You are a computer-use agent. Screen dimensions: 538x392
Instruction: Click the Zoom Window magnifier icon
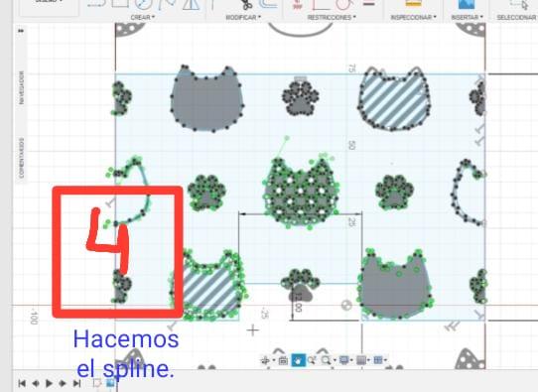(x=326, y=360)
